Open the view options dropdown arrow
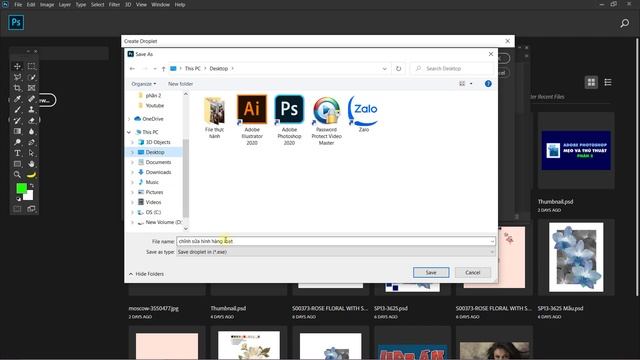Viewport: 640px width, 360px height. pyautogui.click(x=471, y=84)
